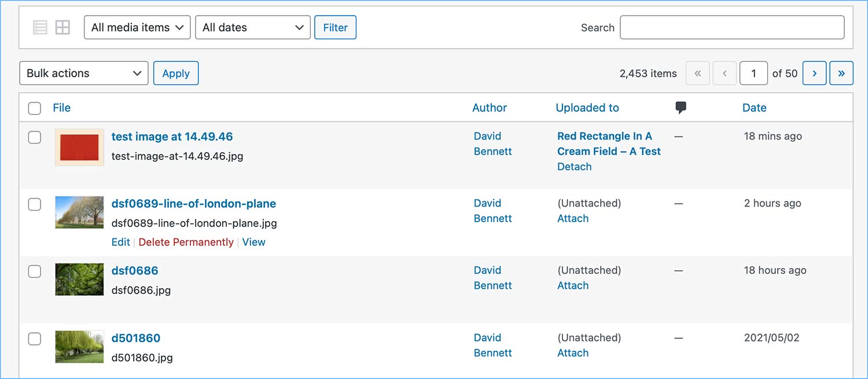Sort the list by File column
Image resolution: width=868 pixels, height=379 pixels.
(x=61, y=108)
